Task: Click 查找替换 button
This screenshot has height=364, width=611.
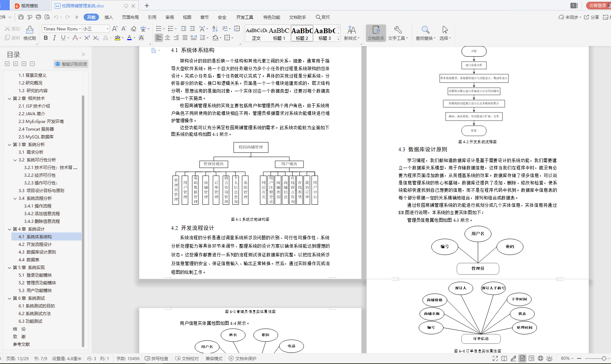Action: (x=425, y=33)
